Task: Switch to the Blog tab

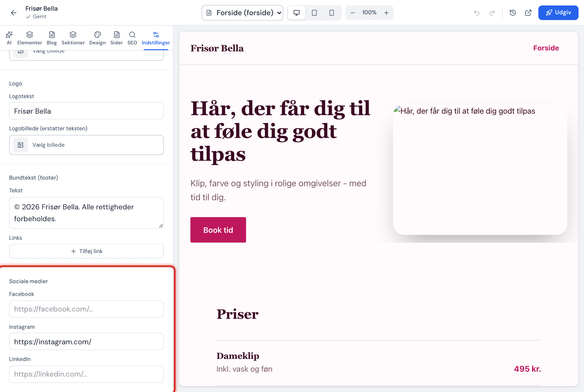Action: pyautogui.click(x=52, y=38)
